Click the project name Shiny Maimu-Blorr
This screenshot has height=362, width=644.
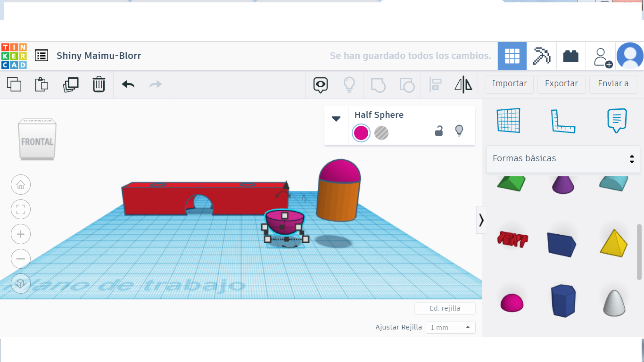point(99,56)
